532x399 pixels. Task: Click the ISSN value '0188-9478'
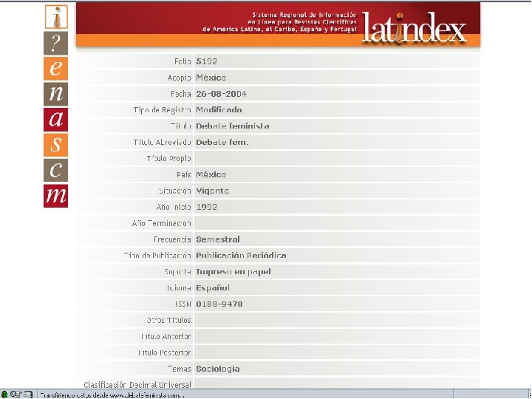219,304
